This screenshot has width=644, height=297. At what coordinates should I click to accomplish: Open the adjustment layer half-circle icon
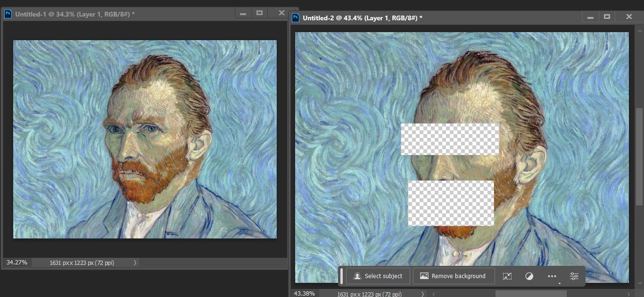tap(529, 276)
